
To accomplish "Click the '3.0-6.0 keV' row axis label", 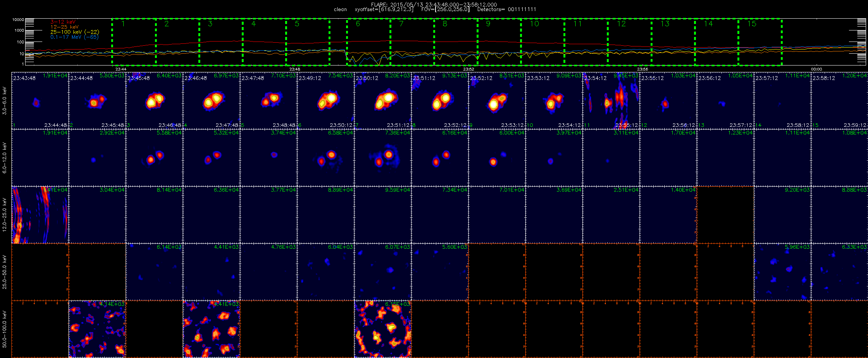I will tap(5, 101).
